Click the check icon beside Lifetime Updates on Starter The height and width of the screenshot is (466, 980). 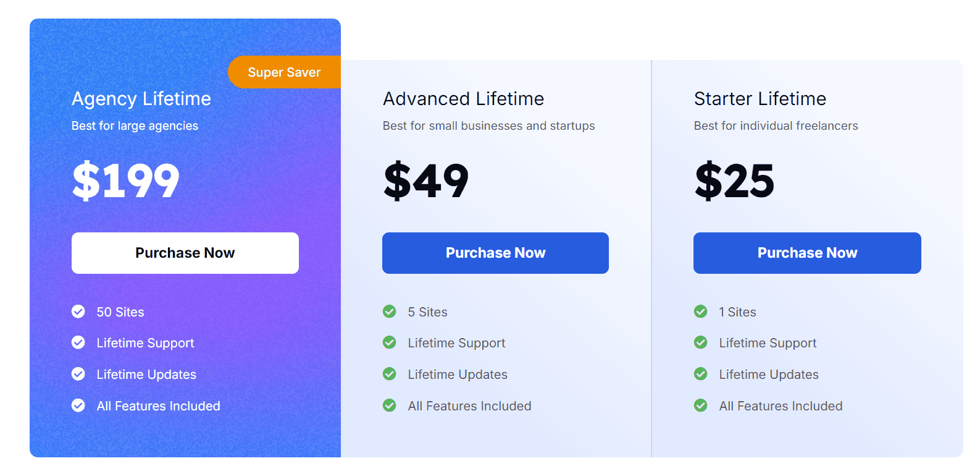point(701,374)
